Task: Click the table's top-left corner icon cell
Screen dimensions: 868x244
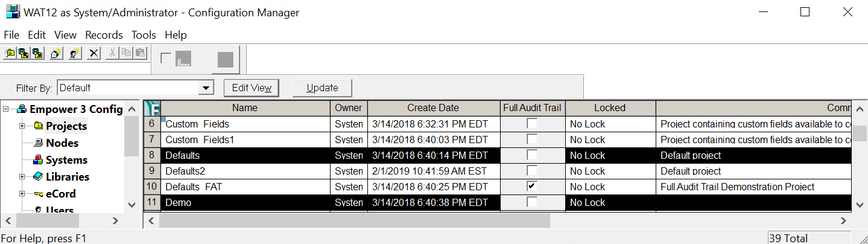Action: tap(152, 108)
